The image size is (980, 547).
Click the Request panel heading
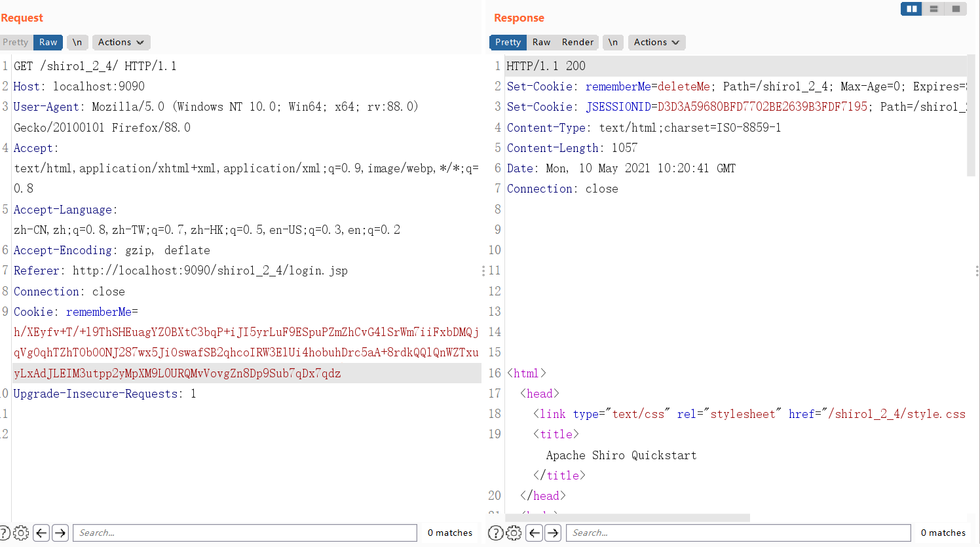point(22,18)
